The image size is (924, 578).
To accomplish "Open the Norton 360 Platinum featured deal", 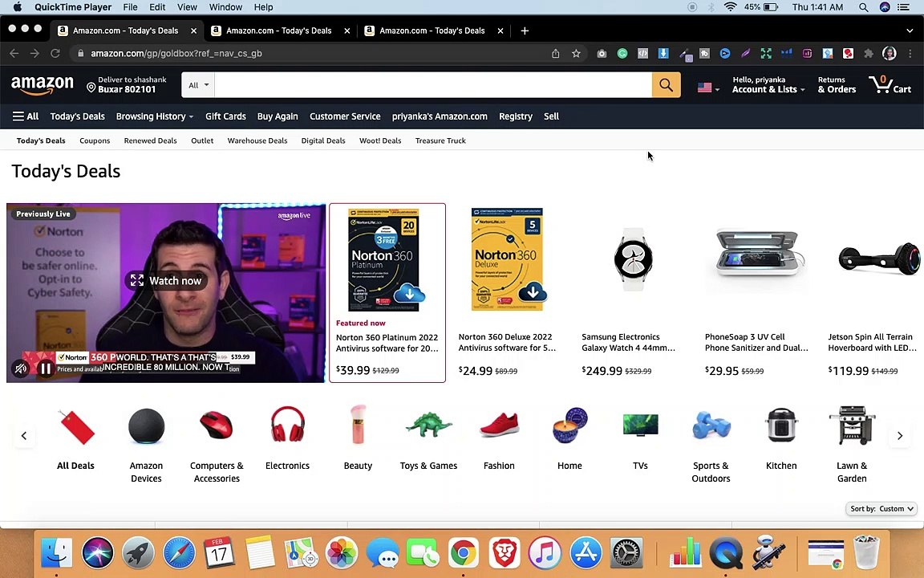I will pyautogui.click(x=387, y=292).
